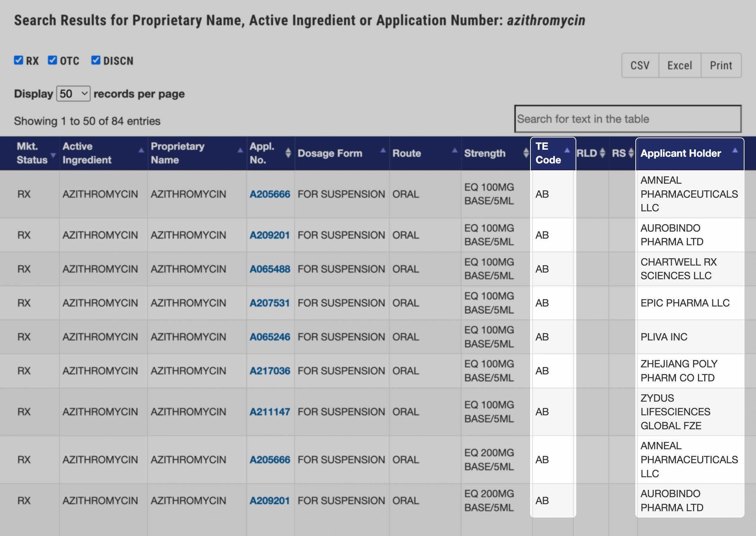Image resolution: width=756 pixels, height=536 pixels.
Task: Sort by TE Code column
Action: 553,153
